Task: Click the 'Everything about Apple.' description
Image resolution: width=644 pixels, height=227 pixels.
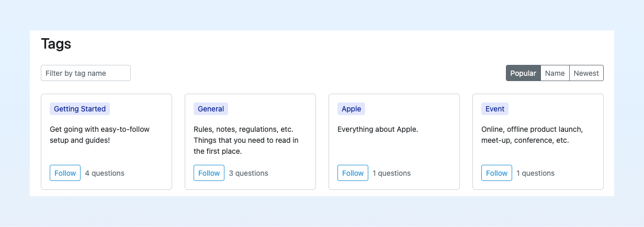Action: pyautogui.click(x=378, y=129)
